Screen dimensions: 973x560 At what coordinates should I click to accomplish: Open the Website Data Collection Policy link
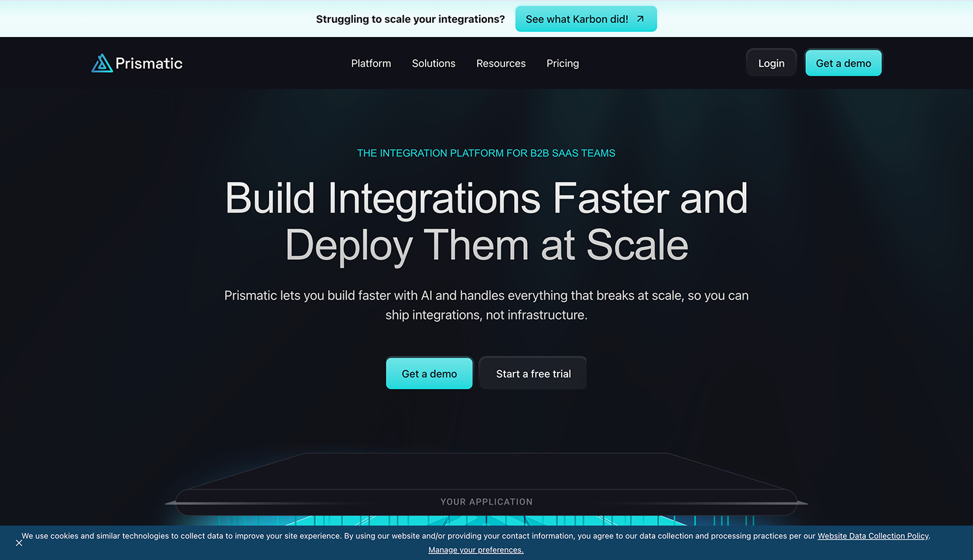[x=873, y=536]
